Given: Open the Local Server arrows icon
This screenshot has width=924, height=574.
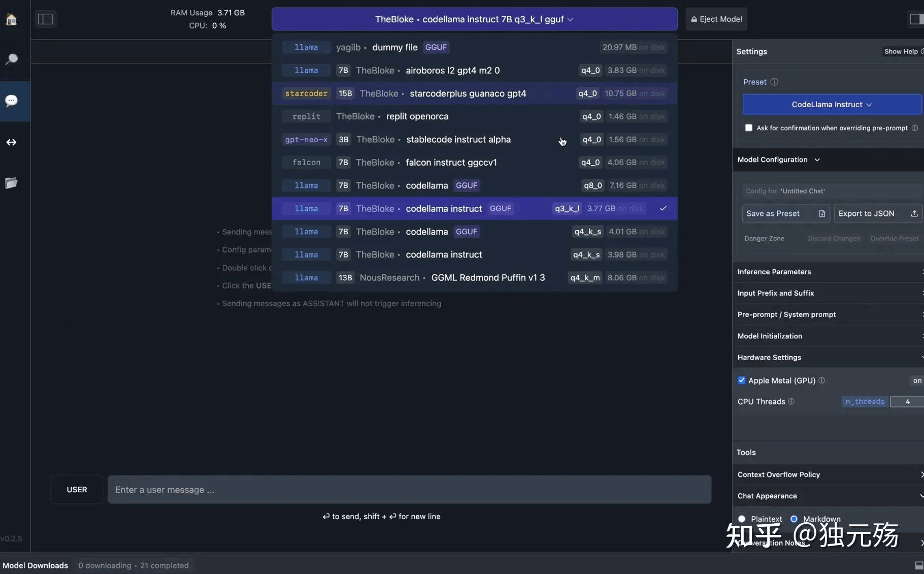Looking at the screenshot, I should (x=11, y=142).
